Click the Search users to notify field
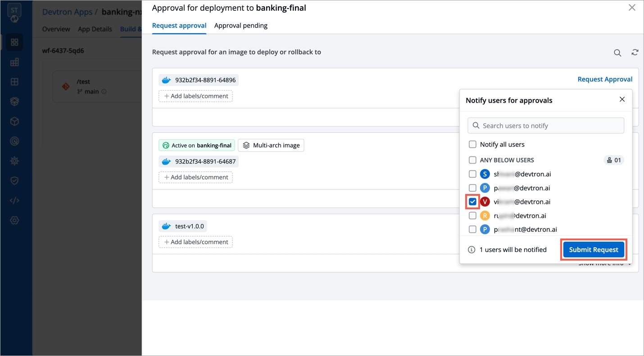Viewport: 644px width, 356px height. click(546, 126)
